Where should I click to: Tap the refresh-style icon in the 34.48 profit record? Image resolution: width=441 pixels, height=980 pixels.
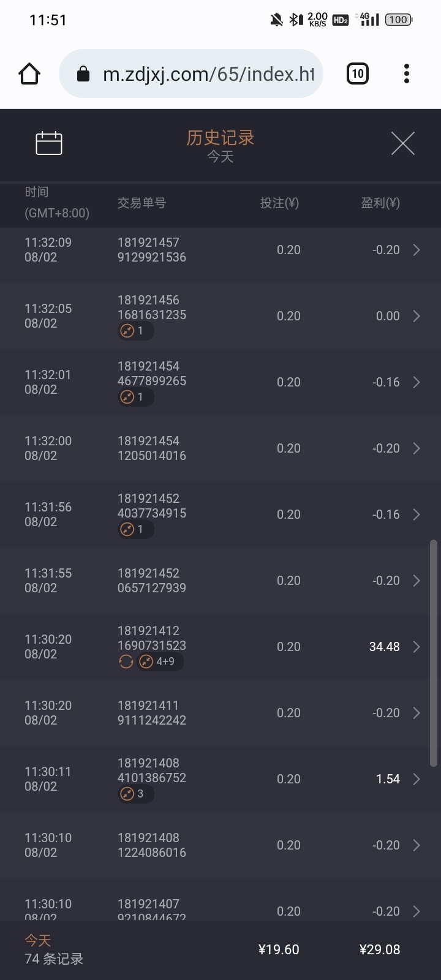click(x=126, y=661)
